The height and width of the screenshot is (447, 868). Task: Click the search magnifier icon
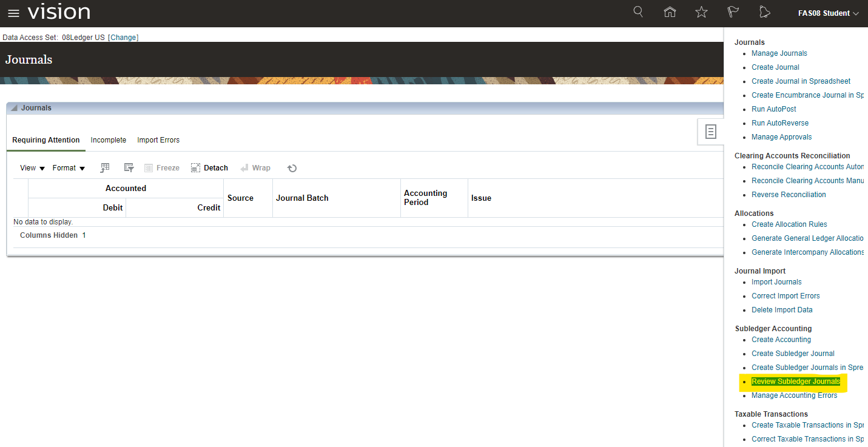(x=638, y=12)
